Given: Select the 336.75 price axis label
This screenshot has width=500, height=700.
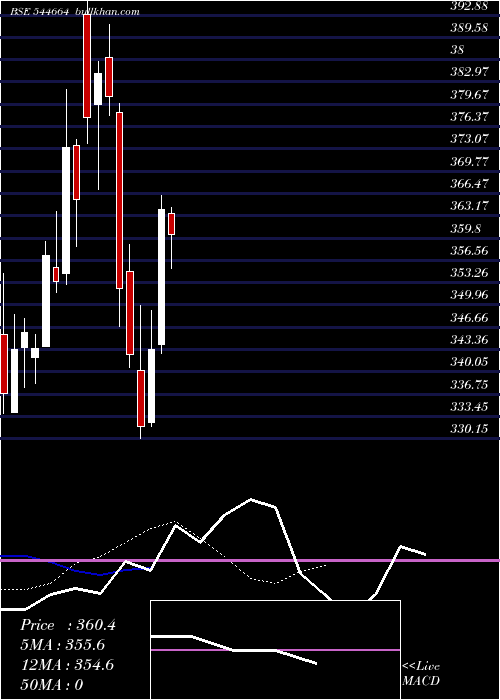Looking at the screenshot, I should 469,384.
